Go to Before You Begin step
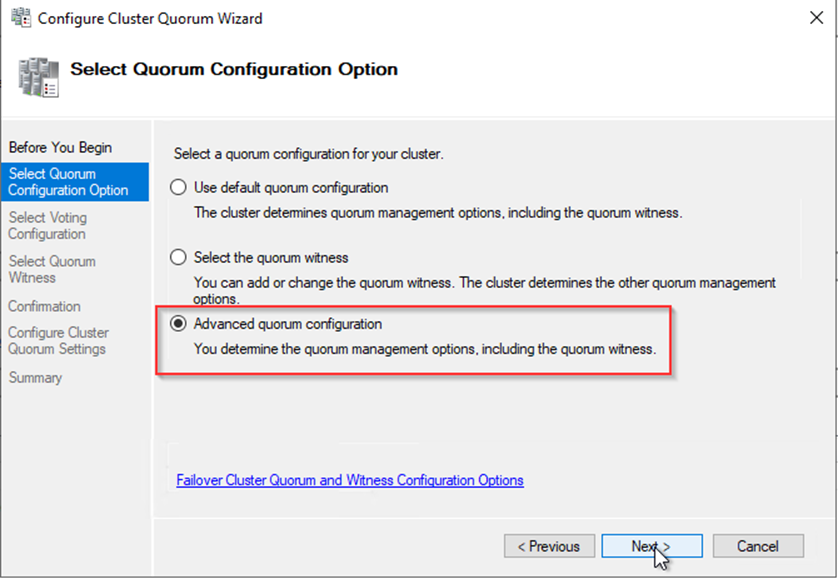This screenshot has height=579, width=838. coord(60,148)
